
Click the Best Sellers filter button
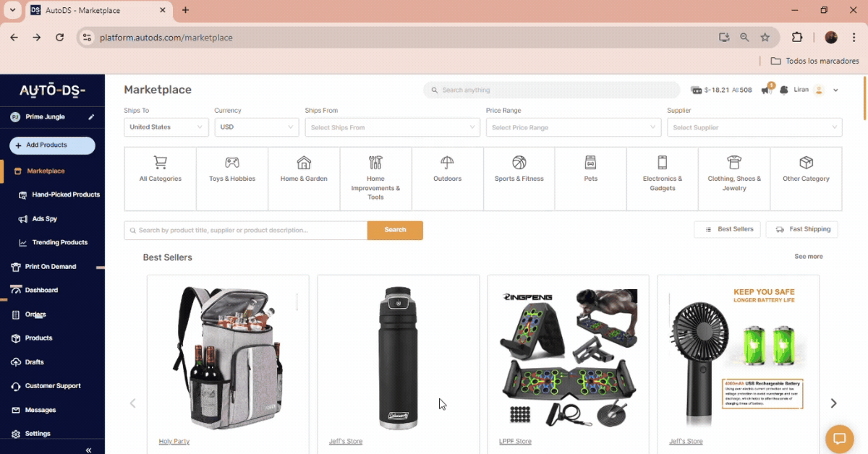click(x=727, y=229)
